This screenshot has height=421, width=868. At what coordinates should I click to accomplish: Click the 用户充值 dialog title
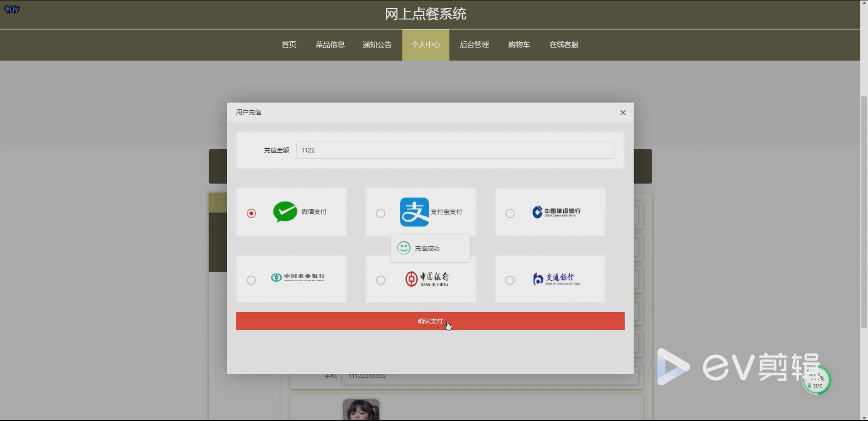(249, 112)
